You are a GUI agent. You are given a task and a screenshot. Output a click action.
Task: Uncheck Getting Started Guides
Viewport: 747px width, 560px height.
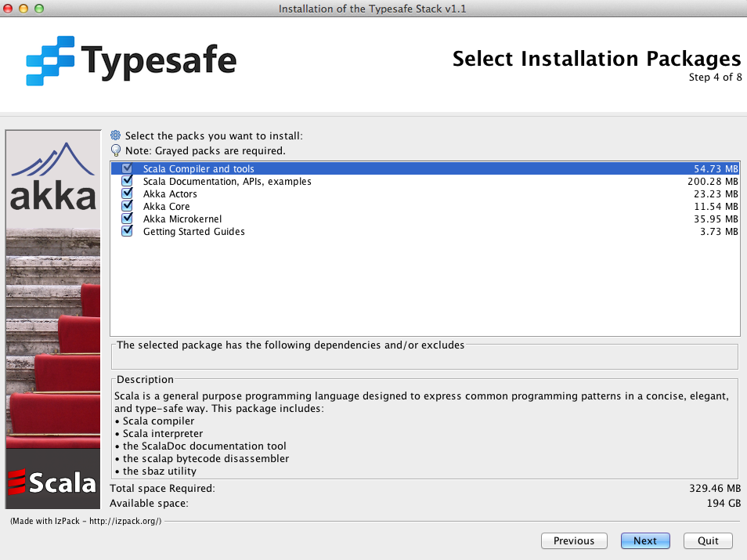pyautogui.click(x=127, y=231)
